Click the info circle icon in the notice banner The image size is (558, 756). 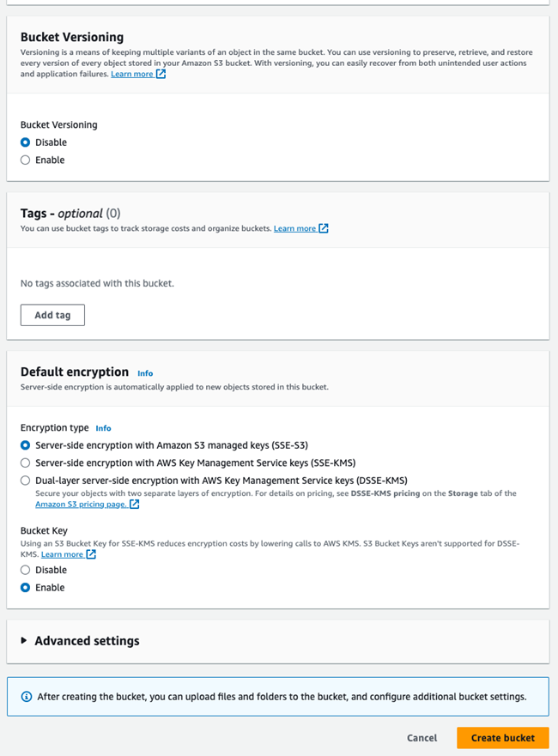(27, 697)
